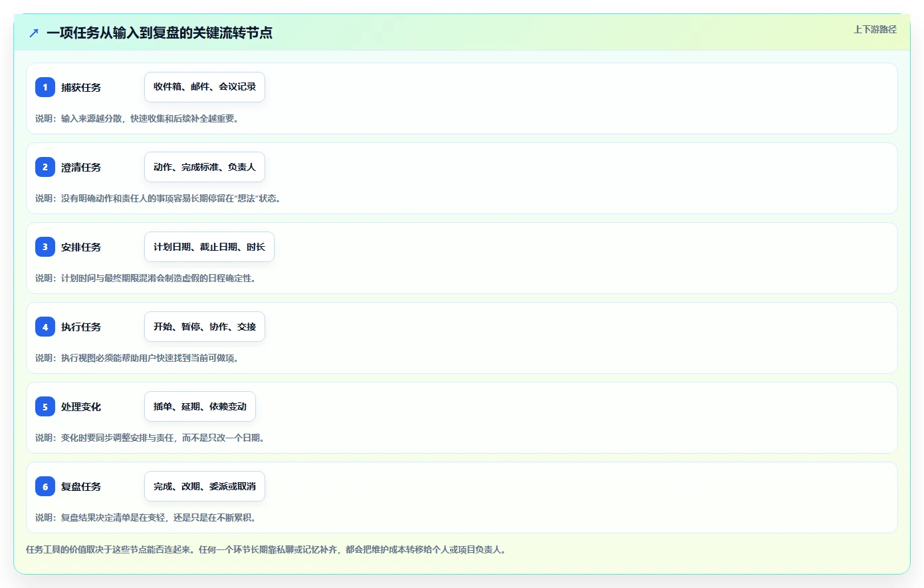924x588 pixels.
Task: Click the number 2 step badge
Action: (x=45, y=167)
